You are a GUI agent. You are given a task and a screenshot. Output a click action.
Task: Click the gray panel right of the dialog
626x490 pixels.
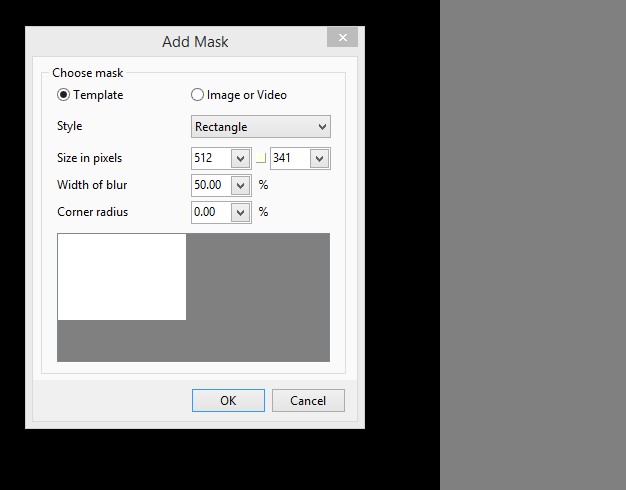[x=532, y=245]
